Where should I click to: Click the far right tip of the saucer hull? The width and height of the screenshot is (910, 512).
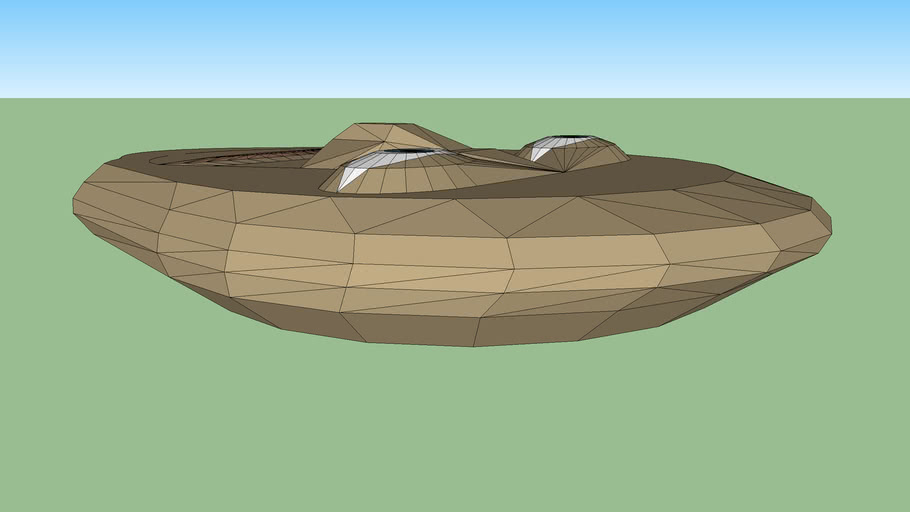(829, 222)
